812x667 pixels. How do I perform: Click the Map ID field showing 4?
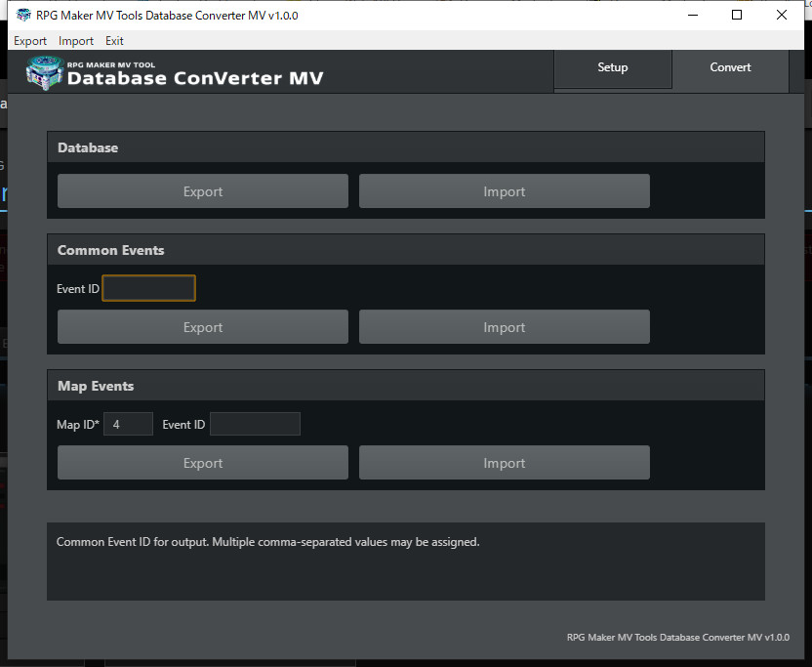click(x=128, y=424)
